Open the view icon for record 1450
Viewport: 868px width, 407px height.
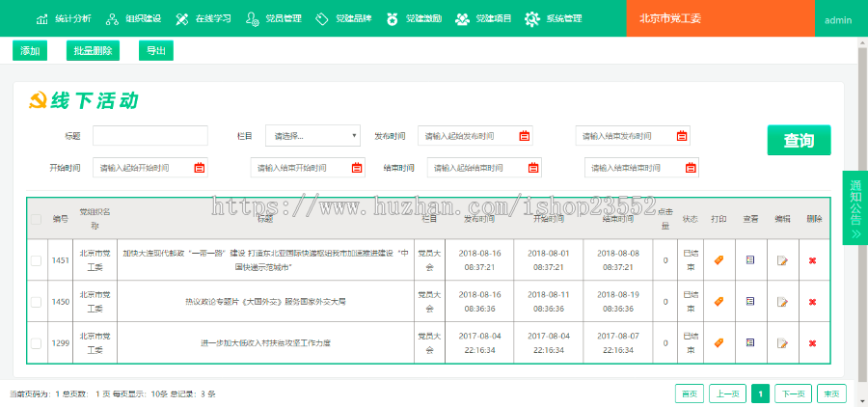point(750,301)
